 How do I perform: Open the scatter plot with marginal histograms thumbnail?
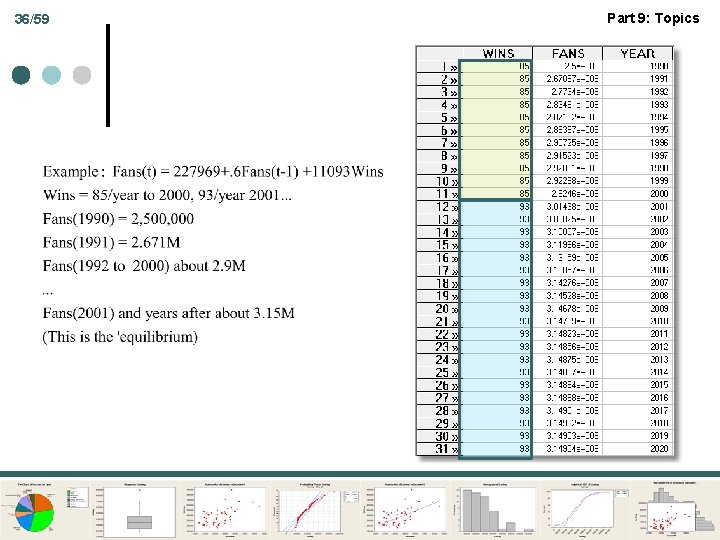[675, 510]
